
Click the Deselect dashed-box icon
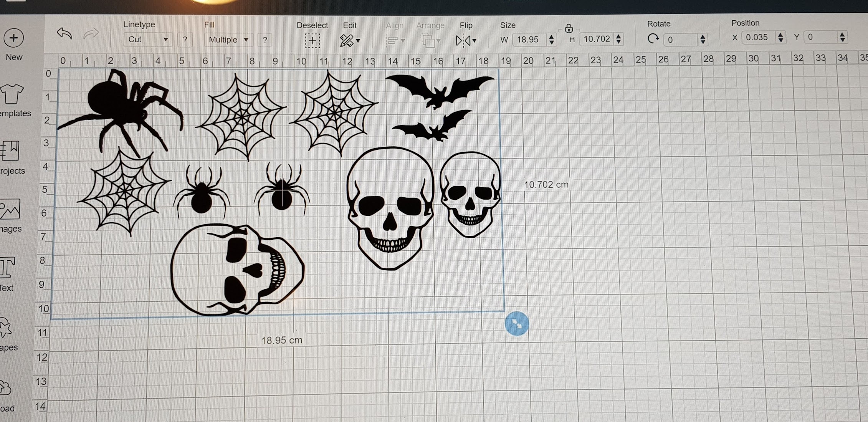pyautogui.click(x=312, y=41)
